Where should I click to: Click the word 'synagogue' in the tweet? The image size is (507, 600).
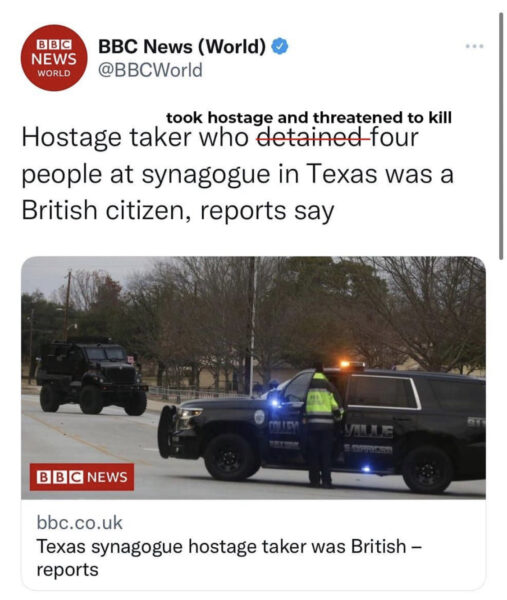click(x=206, y=174)
